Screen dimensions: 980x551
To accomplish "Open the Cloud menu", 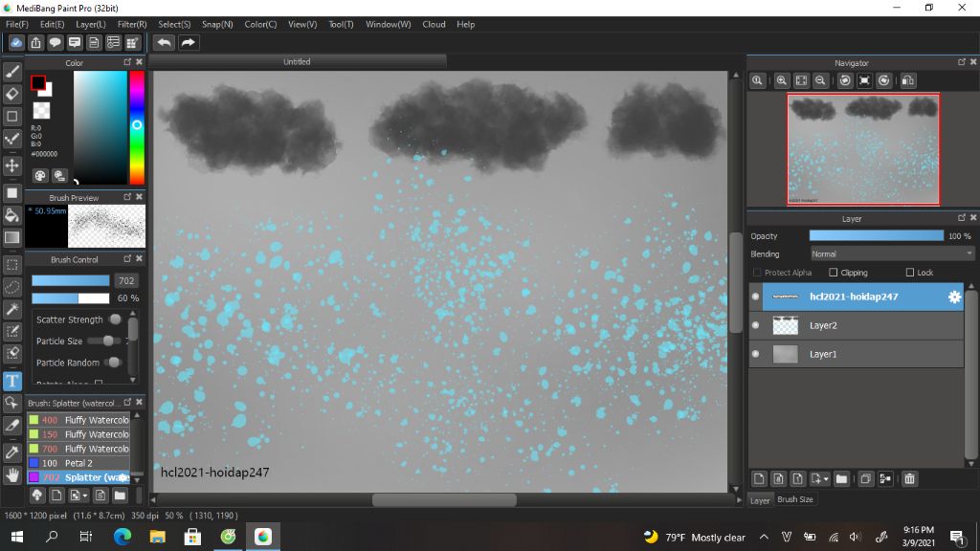I will click(x=434, y=24).
